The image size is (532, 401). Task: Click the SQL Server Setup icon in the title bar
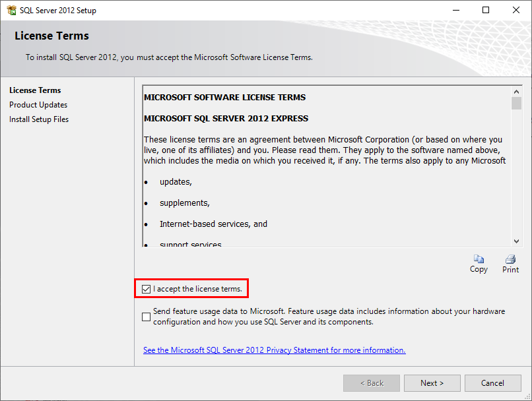tap(12, 10)
